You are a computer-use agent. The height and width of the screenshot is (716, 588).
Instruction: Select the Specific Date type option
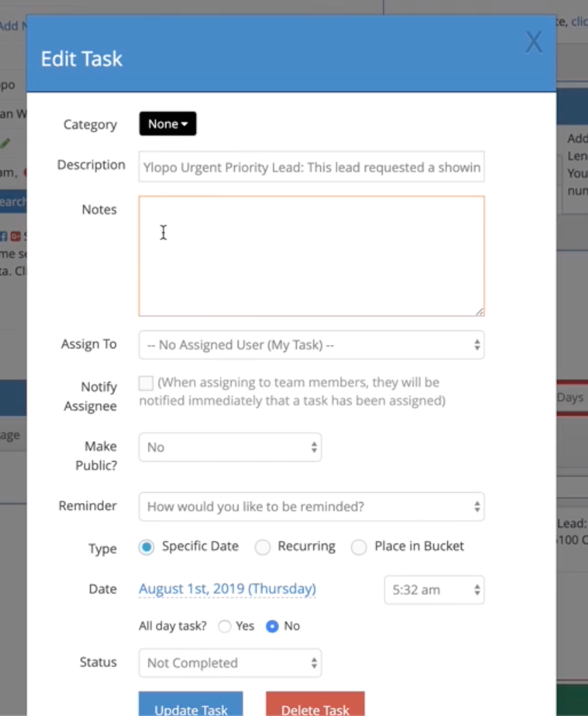[146, 547]
